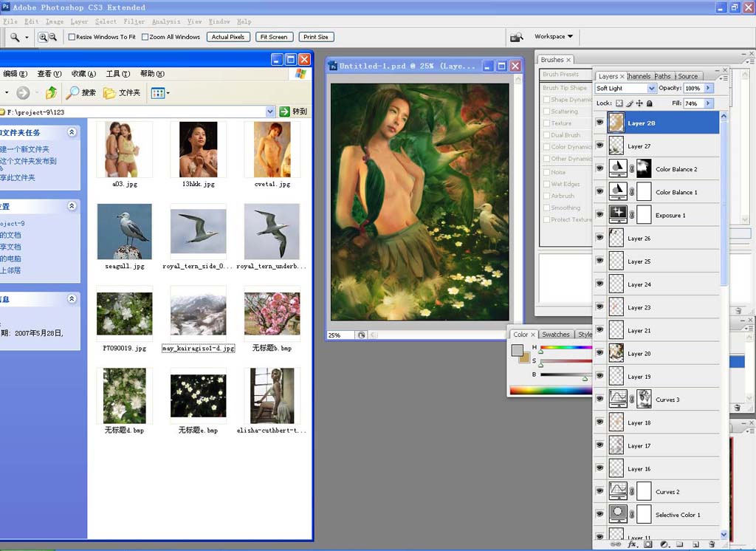
Task: Click the Go to Bridge icon
Action: pos(516,37)
